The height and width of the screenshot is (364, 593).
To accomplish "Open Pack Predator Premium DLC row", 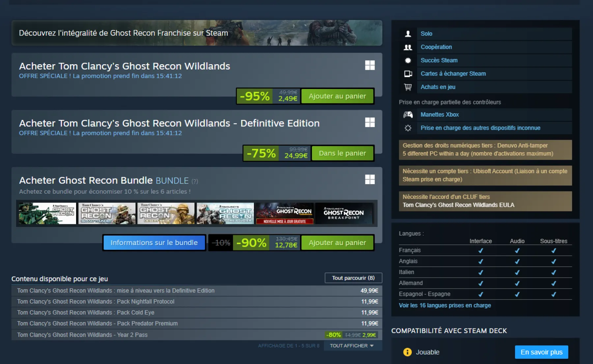I will [197, 323].
